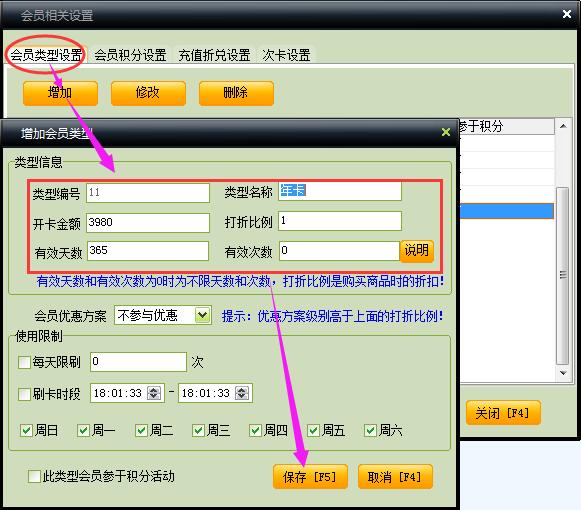Viewport: 581px width, 510px height.
Task: Open the 会员类型设置 tab
Action: coord(46,55)
